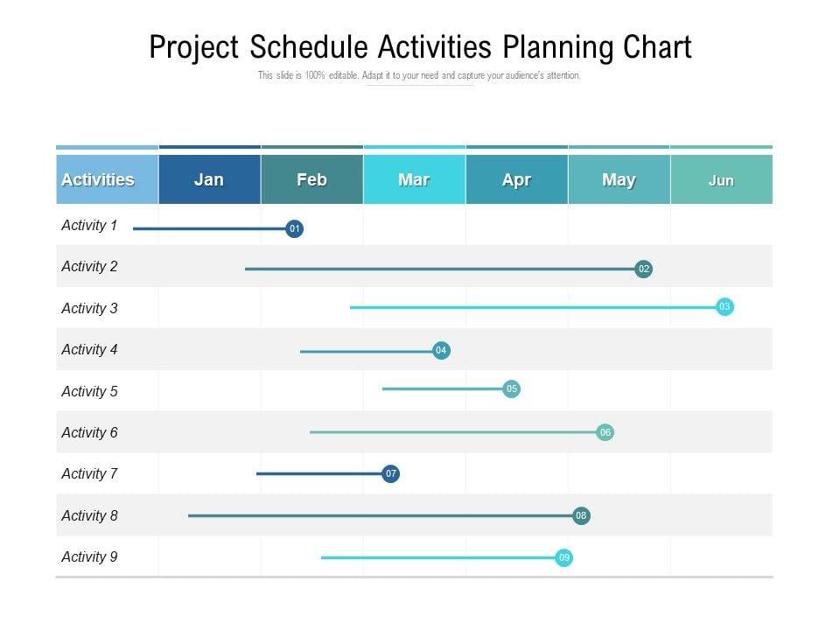840x630 pixels.
Task: Select the Activity 6 label text
Action: point(89,433)
